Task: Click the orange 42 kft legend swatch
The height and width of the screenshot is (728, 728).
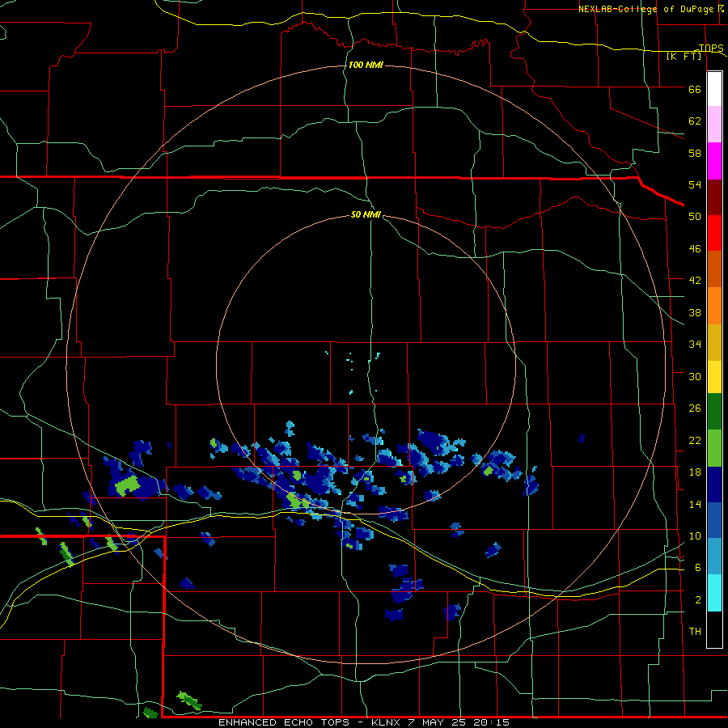Action: [714, 305]
